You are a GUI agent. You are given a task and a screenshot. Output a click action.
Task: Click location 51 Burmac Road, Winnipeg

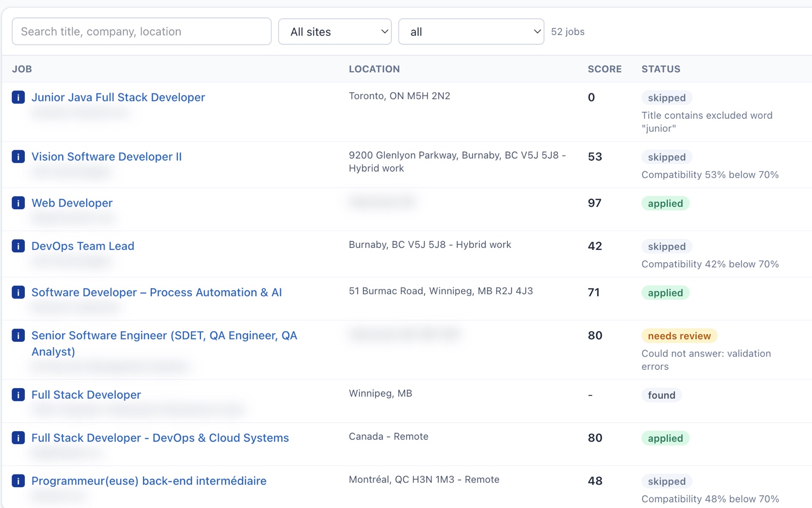point(441,291)
